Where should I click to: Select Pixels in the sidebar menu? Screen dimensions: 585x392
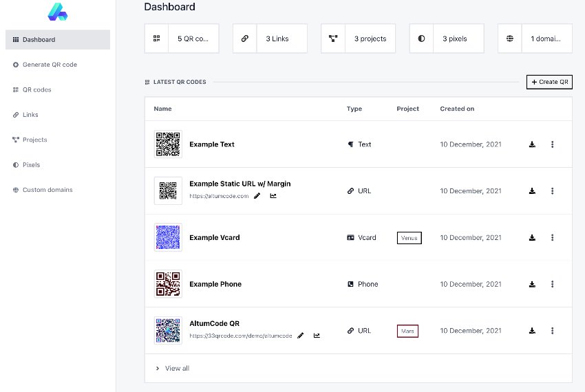click(x=31, y=165)
